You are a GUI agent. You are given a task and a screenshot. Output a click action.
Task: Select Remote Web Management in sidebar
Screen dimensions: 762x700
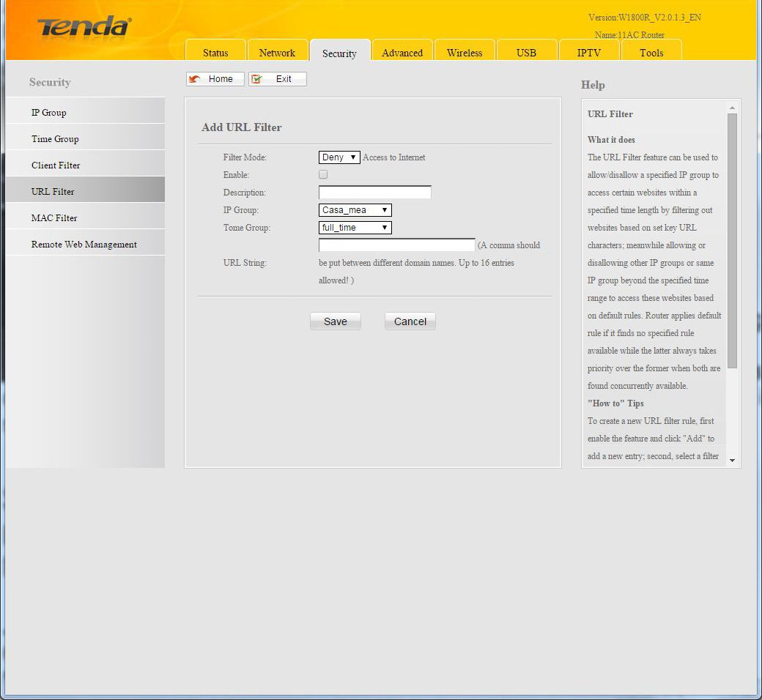pyautogui.click(x=84, y=245)
